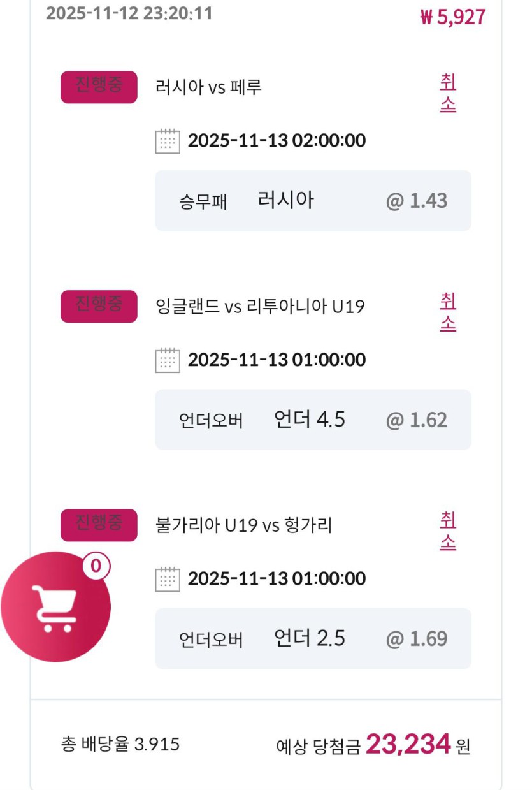Screen dimensions: 532x790
Task: Click 진행중 badge for 불가리아 U19 vs 헝가리
Action: point(99,525)
